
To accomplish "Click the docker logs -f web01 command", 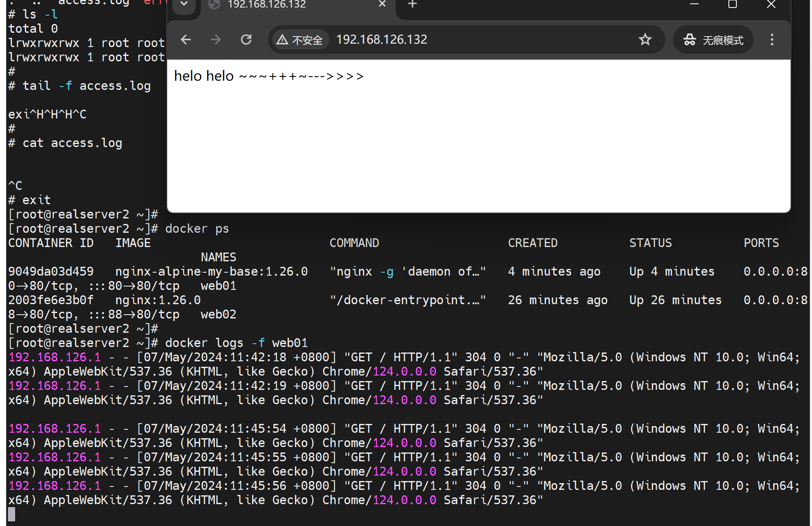I will [x=236, y=343].
